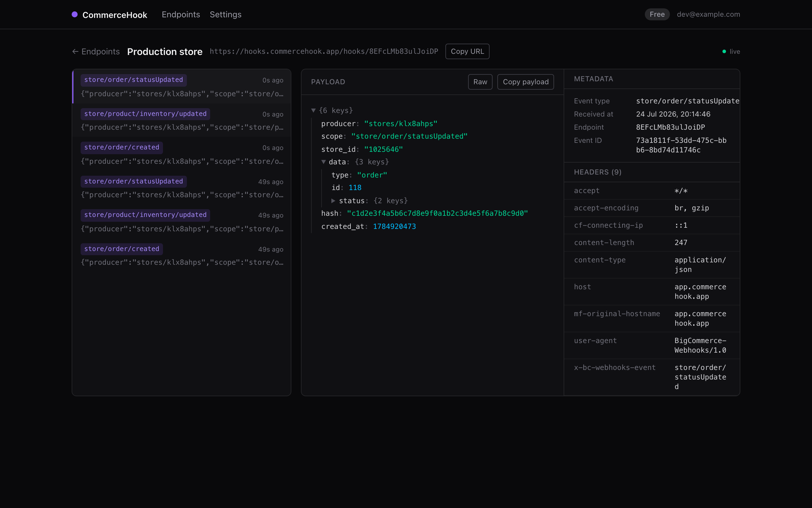Open the dev@example.com account menu
The width and height of the screenshot is (812, 508).
tap(708, 14)
